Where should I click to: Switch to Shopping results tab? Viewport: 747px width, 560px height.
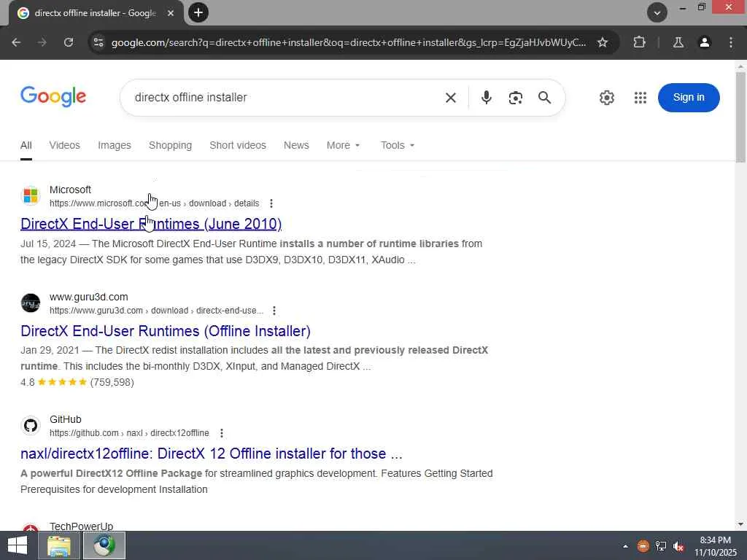click(x=170, y=145)
